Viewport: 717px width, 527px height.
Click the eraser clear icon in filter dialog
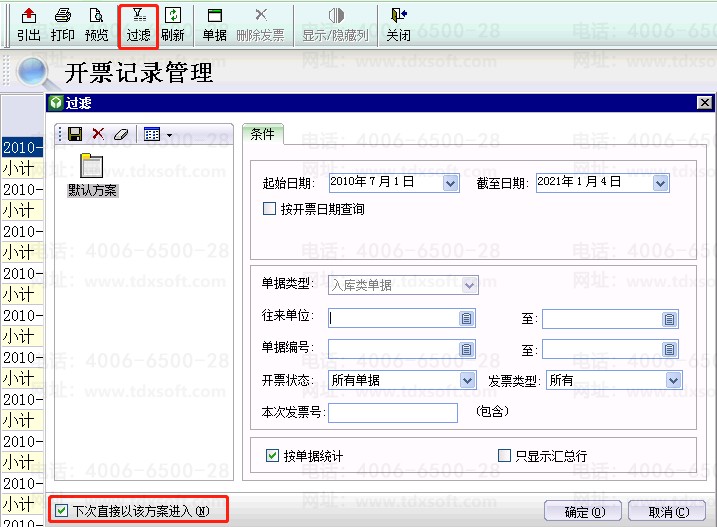coord(121,134)
